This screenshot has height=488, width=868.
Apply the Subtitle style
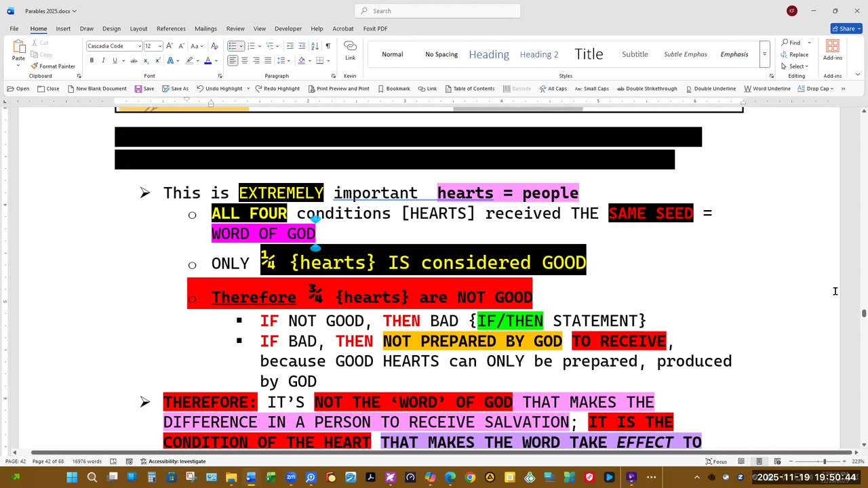[x=635, y=54]
